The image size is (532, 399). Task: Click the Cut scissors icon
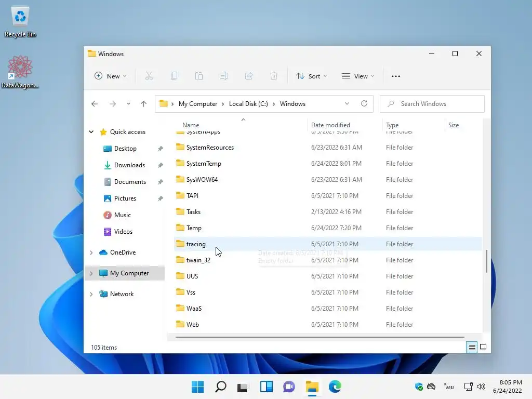point(149,76)
